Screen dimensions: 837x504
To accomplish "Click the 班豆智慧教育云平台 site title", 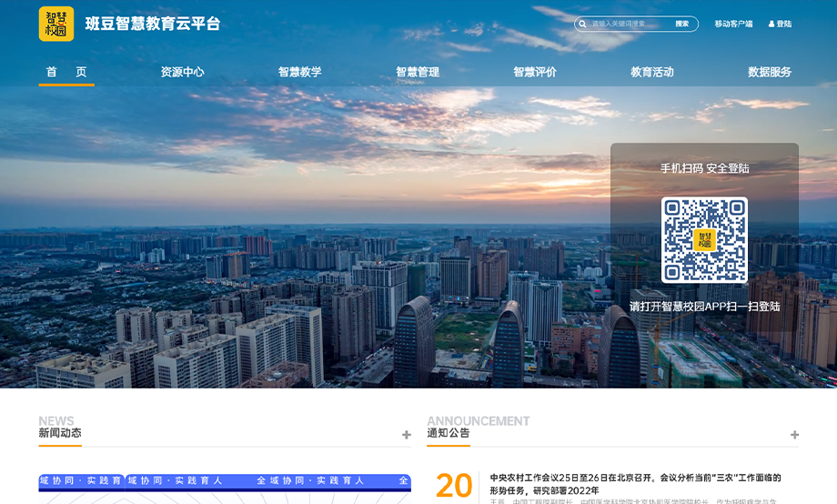I will 153,24.
